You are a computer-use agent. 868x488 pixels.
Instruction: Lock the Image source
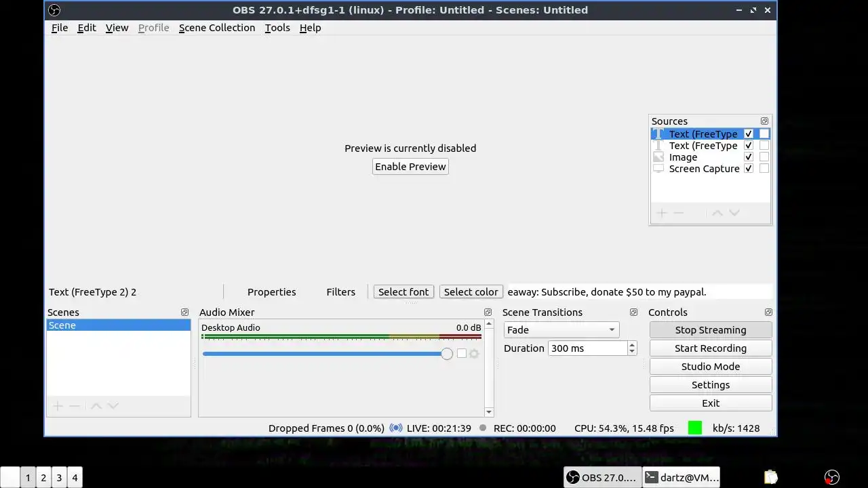764,157
